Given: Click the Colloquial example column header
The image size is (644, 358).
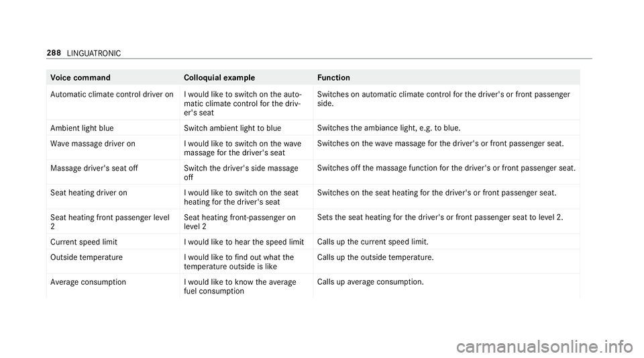Looking at the screenshot, I should 219,78.
